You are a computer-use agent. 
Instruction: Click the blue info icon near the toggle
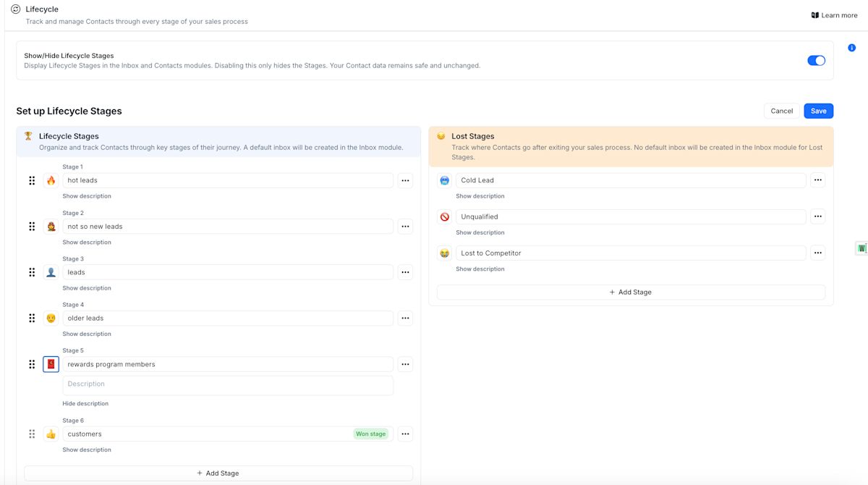click(851, 47)
